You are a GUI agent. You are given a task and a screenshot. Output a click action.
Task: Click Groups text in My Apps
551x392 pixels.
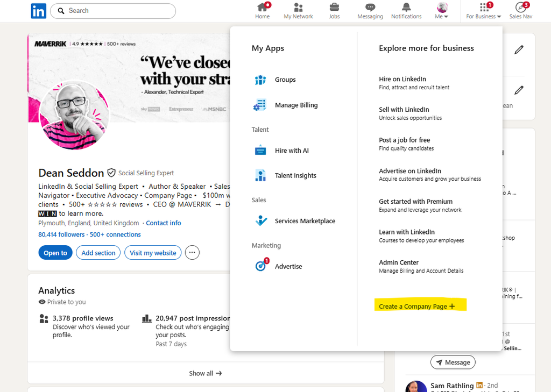[285, 80]
